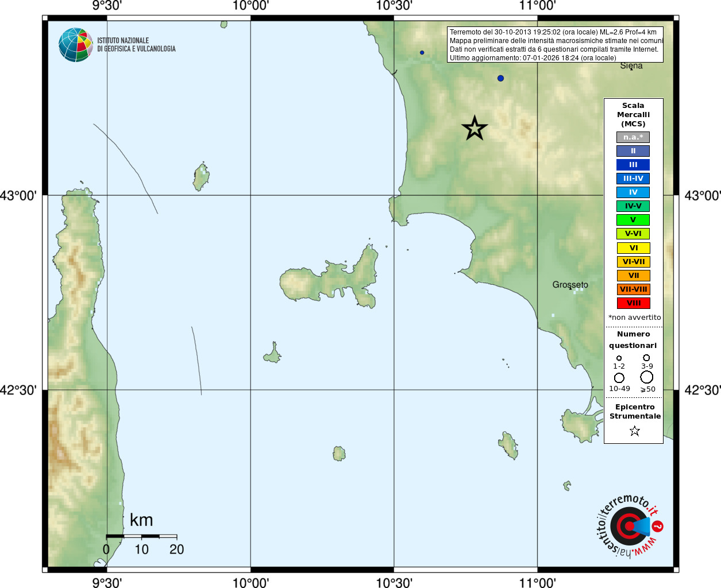721x588 pixels.
Task: Click the Epicentro Strumentale star in legend
Action: click(x=634, y=431)
